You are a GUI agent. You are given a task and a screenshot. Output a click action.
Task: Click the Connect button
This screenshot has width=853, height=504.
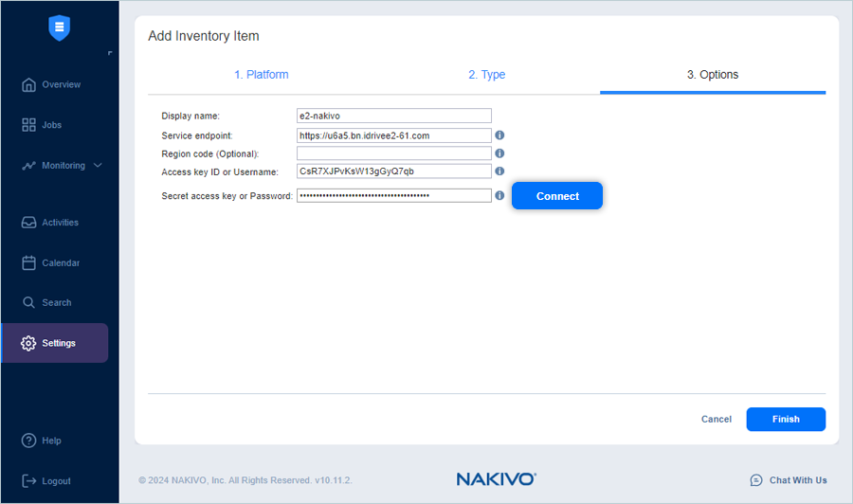point(557,196)
